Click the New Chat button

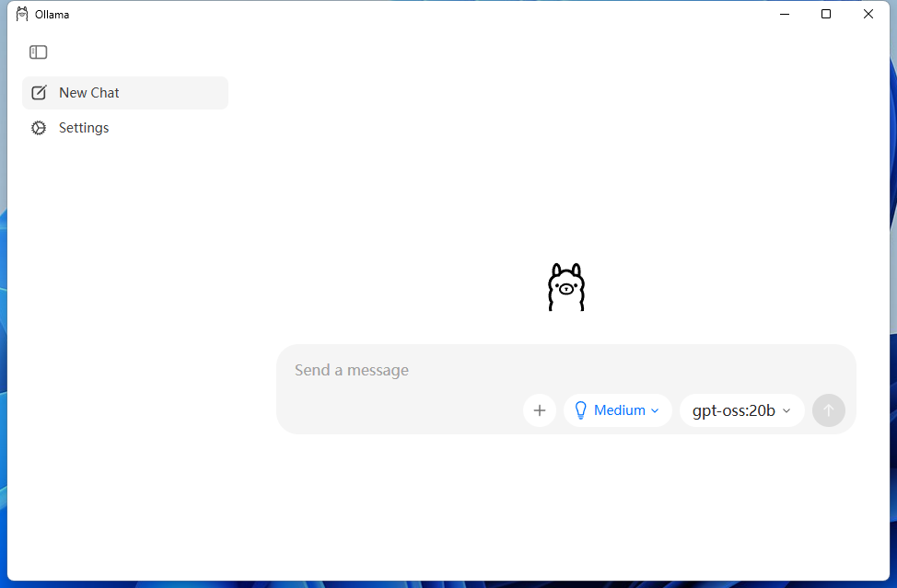[124, 92]
